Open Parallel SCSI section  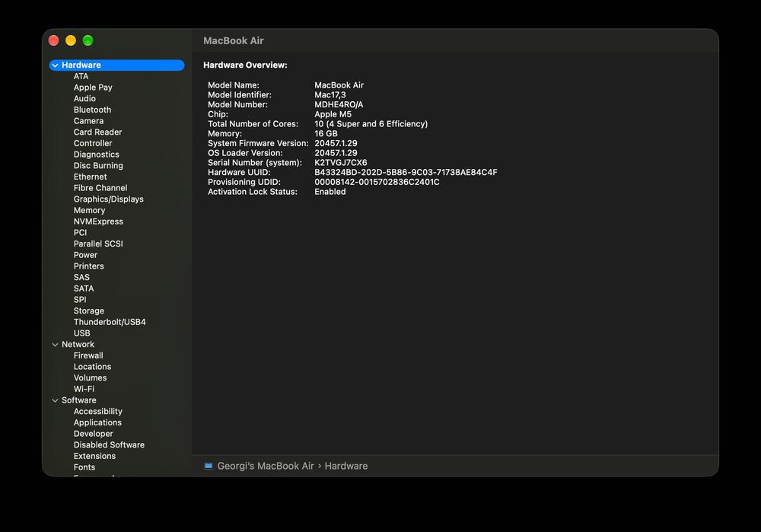[x=98, y=244]
